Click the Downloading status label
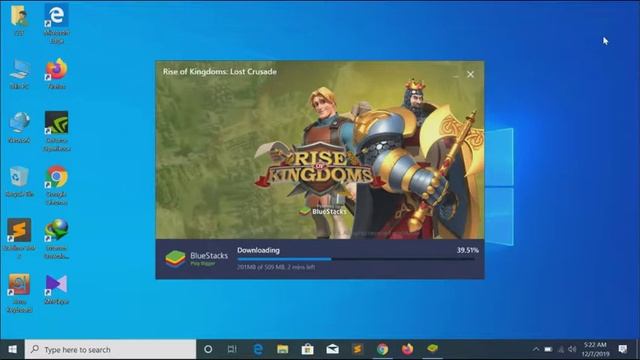 click(x=258, y=250)
